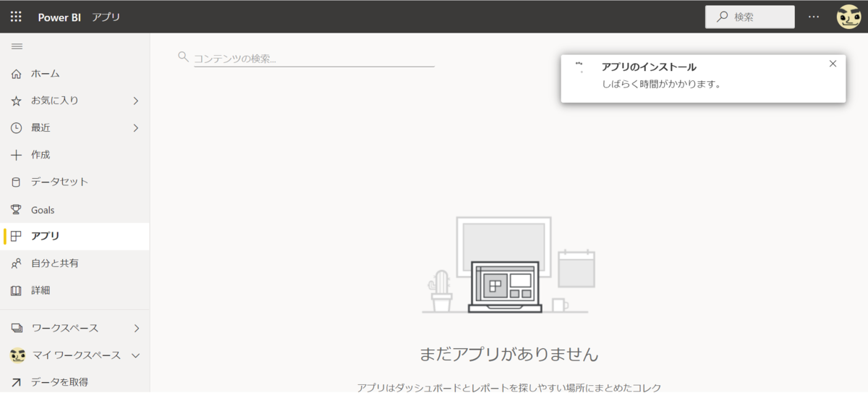Select アプリ in the navigation pane

[x=75, y=236]
